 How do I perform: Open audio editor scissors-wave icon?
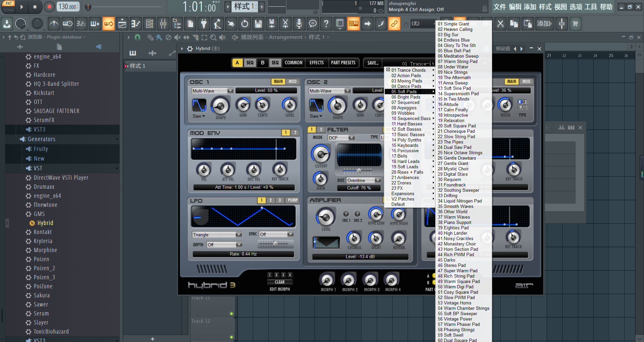point(285,23)
